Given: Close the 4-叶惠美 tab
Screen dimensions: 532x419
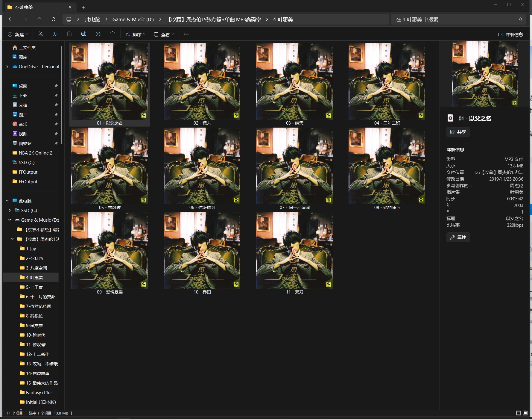Looking at the screenshot, I should tap(70, 7).
